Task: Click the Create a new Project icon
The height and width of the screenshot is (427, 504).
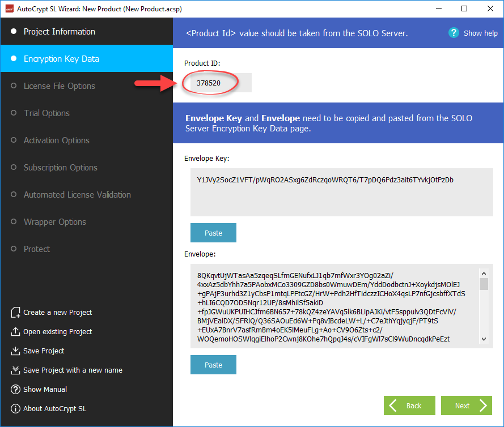Action: [15, 313]
